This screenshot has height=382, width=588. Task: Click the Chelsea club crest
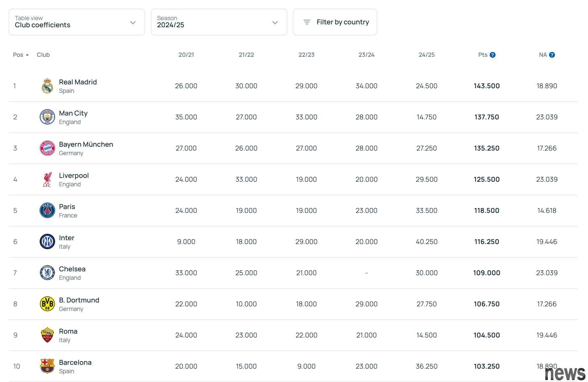pos(47,273)
